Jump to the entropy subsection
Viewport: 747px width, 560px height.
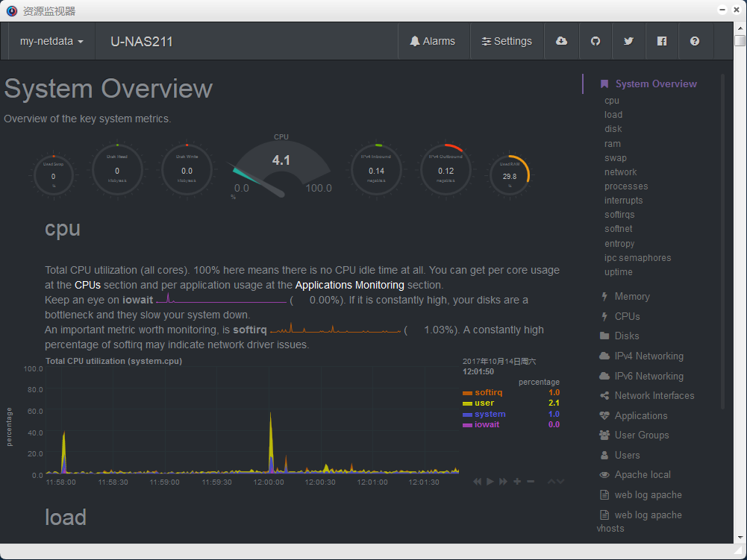pyautogui.click(x=619, y=244)
